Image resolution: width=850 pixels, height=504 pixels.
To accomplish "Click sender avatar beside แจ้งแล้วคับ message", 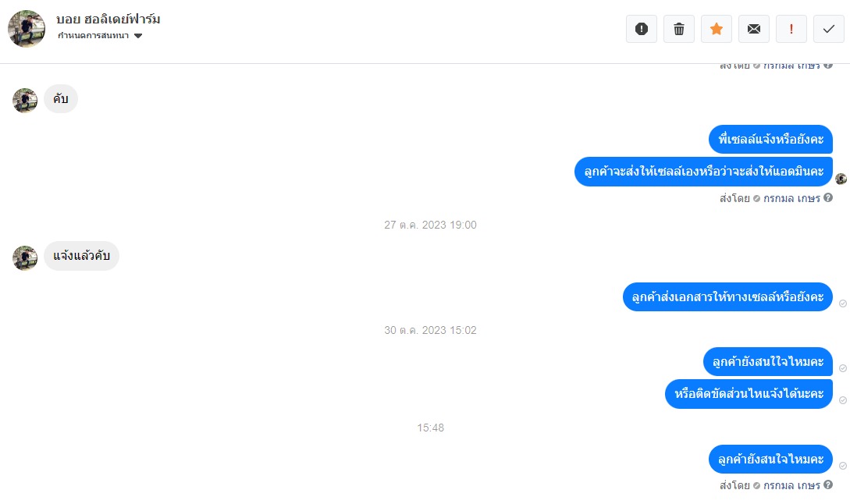I will click(x=25, y=257).
